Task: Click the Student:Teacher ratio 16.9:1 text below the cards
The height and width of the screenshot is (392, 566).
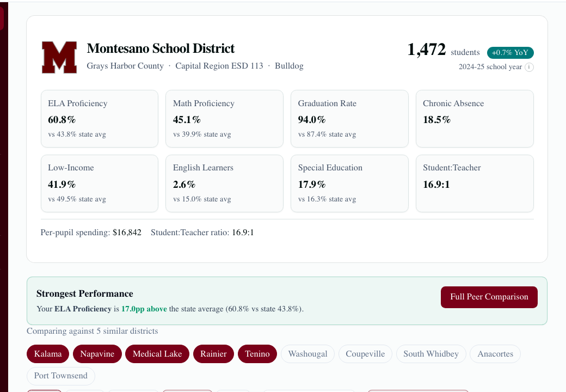Action: tap(202, 232)
